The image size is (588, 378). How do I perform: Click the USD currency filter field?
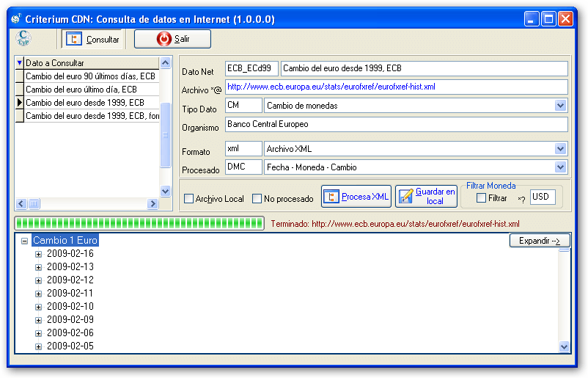[543, 197]
